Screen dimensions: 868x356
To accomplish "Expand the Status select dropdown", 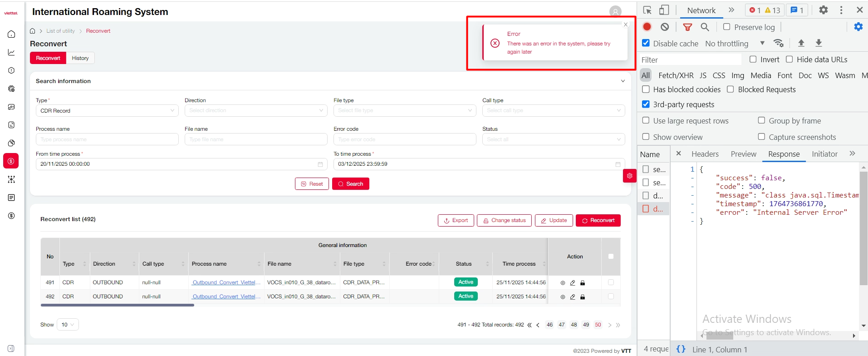I will 553,139.
